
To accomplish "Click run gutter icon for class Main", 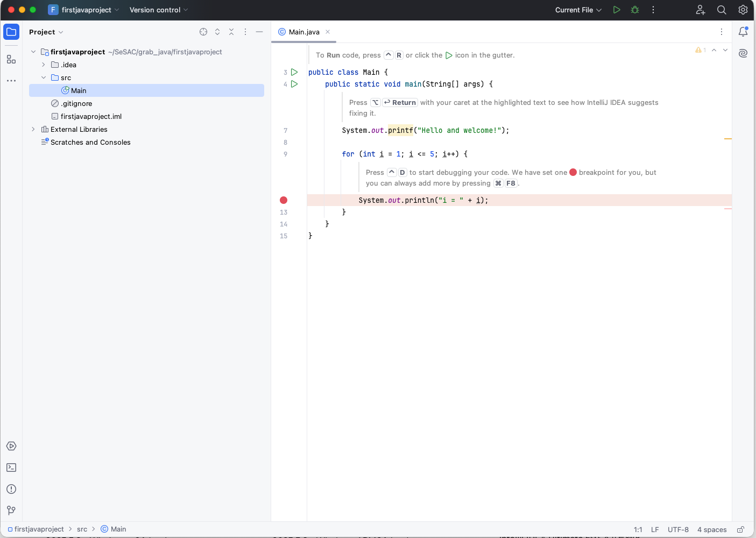I will click(294, 72).
